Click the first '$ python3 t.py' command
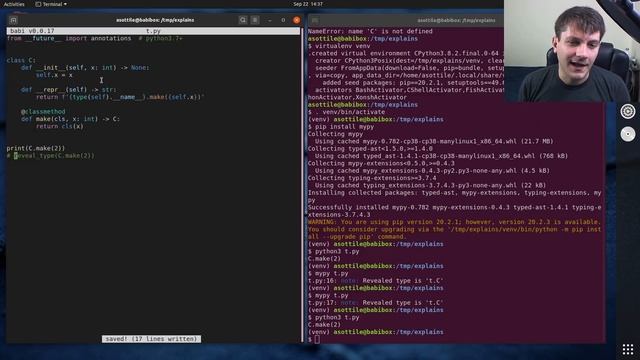This screenshot has width=640, height=360. click(333, 251)
